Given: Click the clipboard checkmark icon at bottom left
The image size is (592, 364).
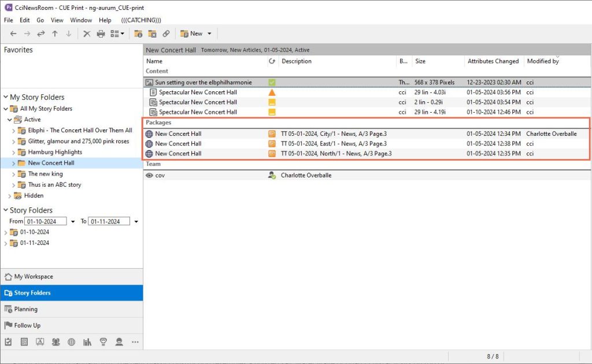Looking at the screenshot, I should pos(8,342).
